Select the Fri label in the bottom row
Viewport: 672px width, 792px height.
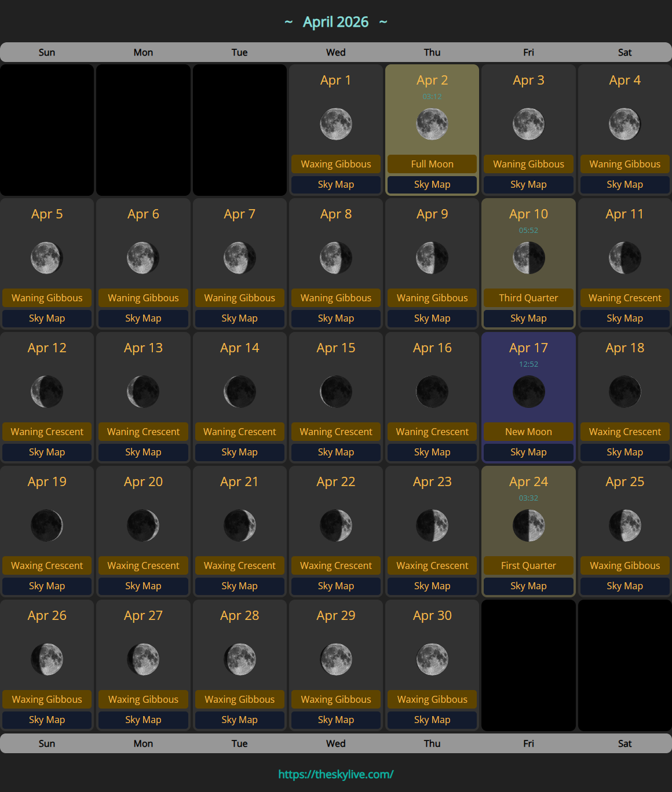(528, 743)
